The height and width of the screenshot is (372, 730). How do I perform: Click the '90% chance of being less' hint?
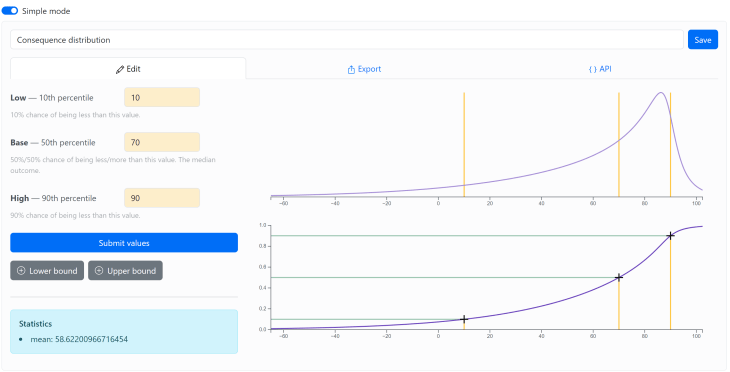(75, 216)
